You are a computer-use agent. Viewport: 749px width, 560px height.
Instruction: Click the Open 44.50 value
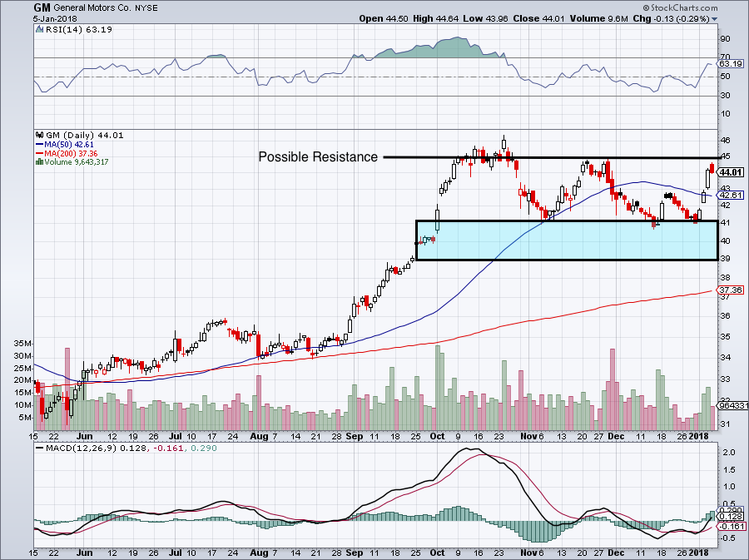tap(384, 18)
